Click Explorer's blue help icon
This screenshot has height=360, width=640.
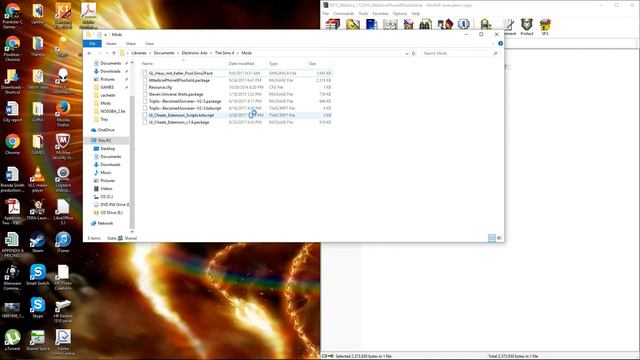(500, 44)
